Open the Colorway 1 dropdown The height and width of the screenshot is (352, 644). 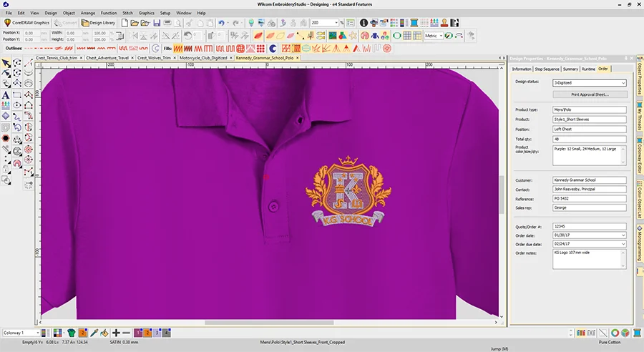(39, 333)
